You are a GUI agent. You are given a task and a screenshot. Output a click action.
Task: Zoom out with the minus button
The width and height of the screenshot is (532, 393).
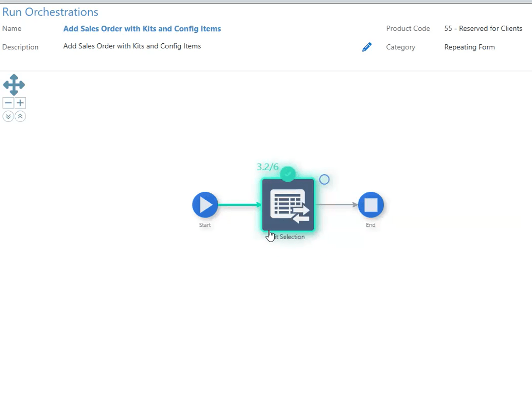click(x=9, y=103)
